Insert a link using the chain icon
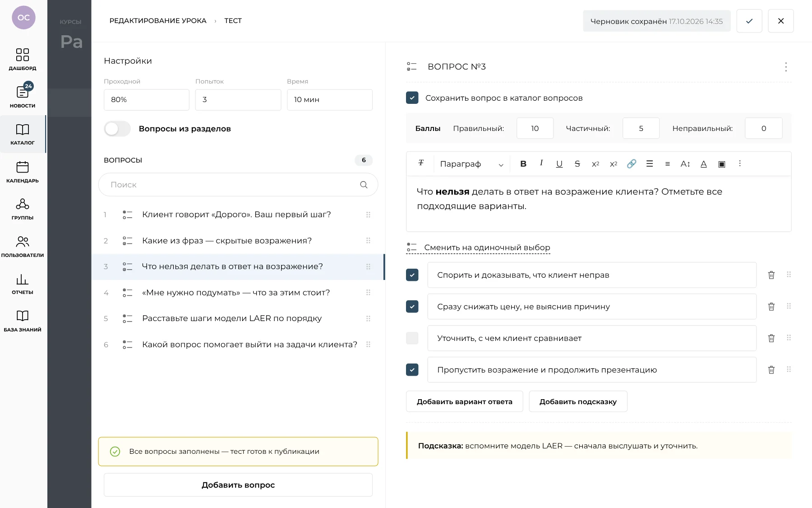Screen dimensions: 812x508 (x=632, y=164)
